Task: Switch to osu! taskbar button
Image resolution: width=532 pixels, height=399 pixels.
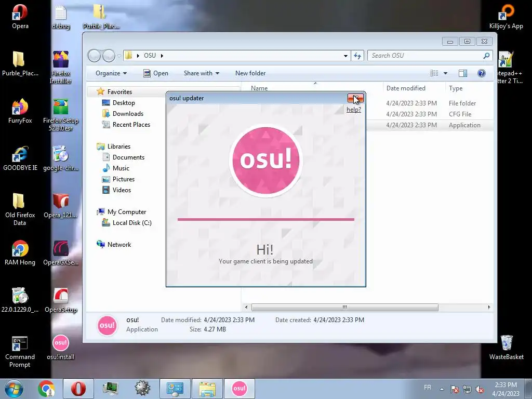Action: (239, 389)
